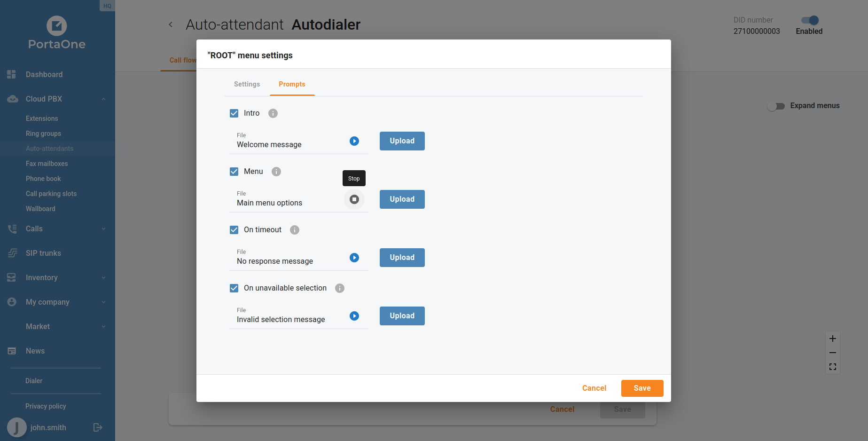The image size is (868, 441).
Task: Disable the On timeout checkbox
Action: [234, 230]
